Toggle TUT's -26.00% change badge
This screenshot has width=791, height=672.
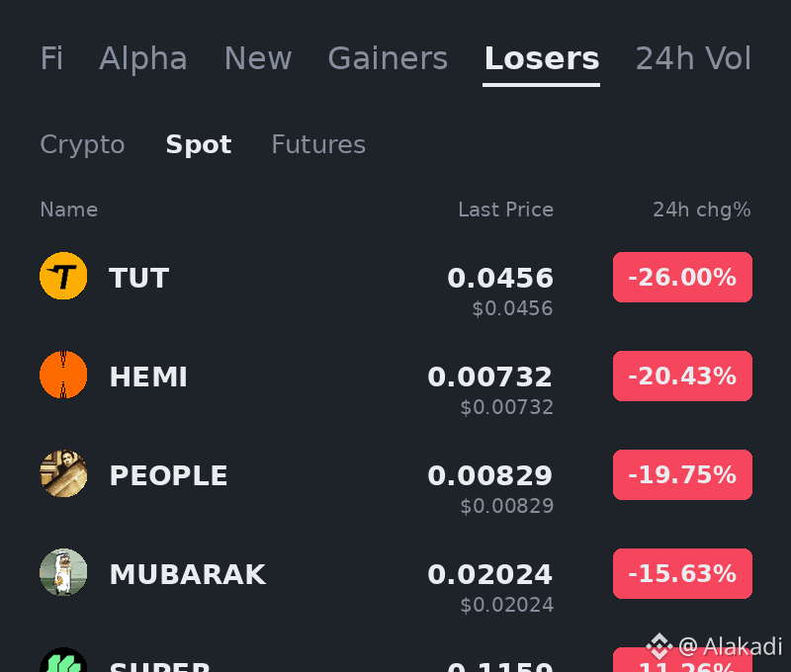click(x=682, y=278)
